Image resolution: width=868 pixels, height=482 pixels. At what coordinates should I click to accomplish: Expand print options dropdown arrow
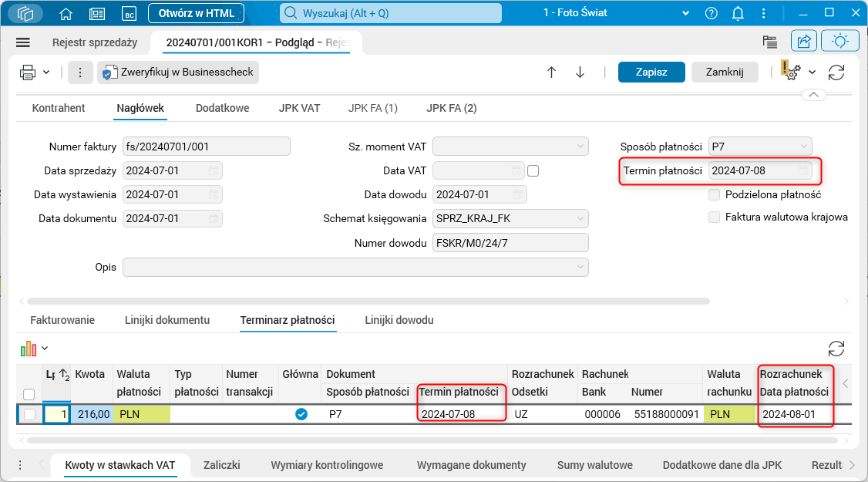pyautogui.click(x=46, y=72)
